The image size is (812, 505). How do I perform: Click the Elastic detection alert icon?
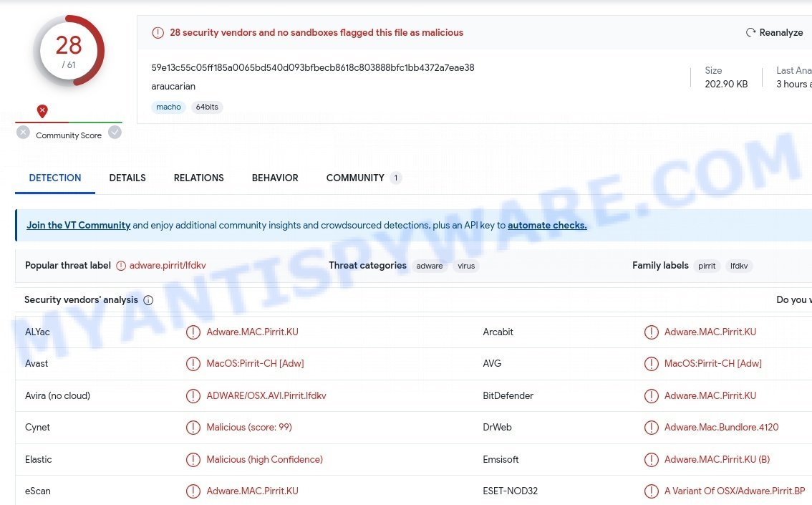point(193,459)
